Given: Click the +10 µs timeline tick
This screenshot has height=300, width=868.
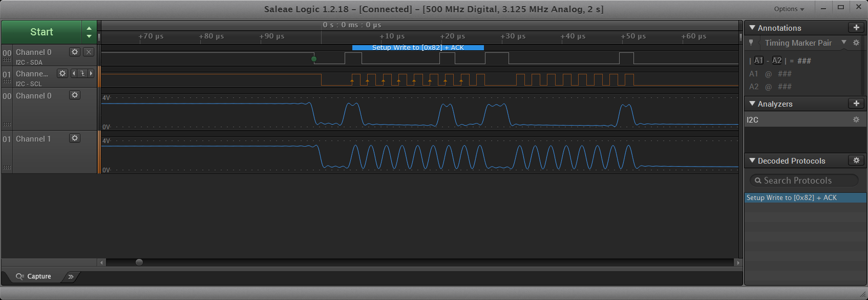Looking at the screenshot, I should click(392, 36).
